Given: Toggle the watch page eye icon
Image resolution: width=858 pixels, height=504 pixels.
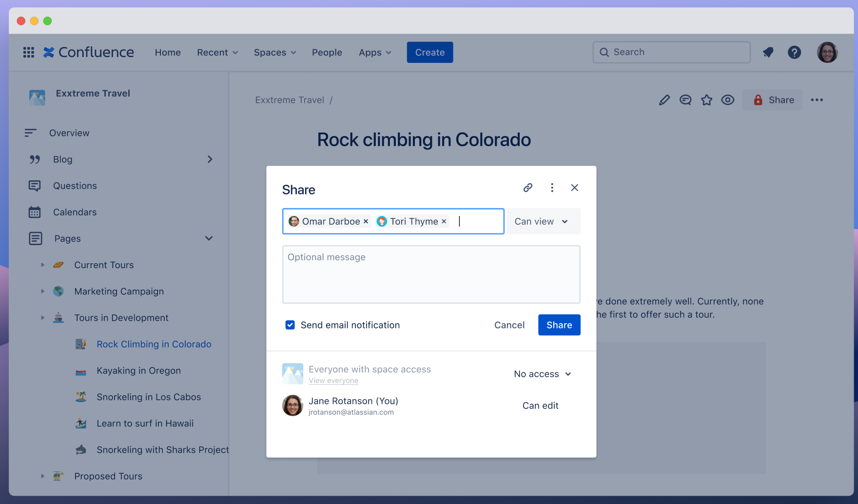Looking at the screenshot, I should 728,100.
